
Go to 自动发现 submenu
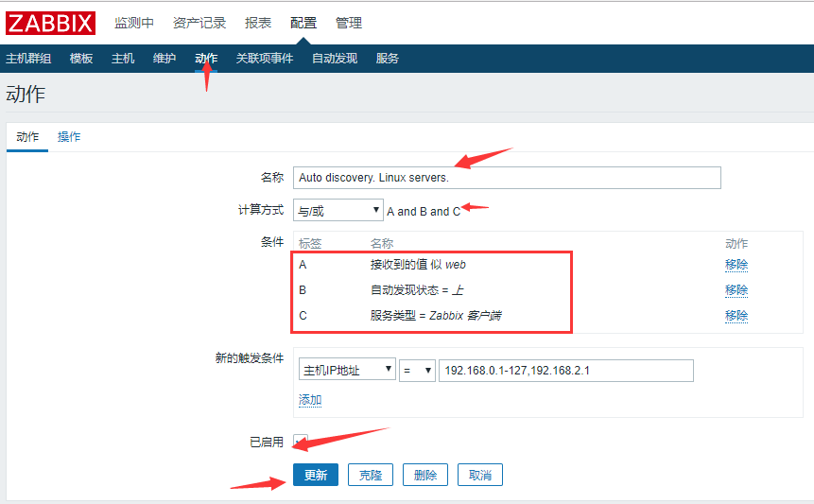click(335, 59)
